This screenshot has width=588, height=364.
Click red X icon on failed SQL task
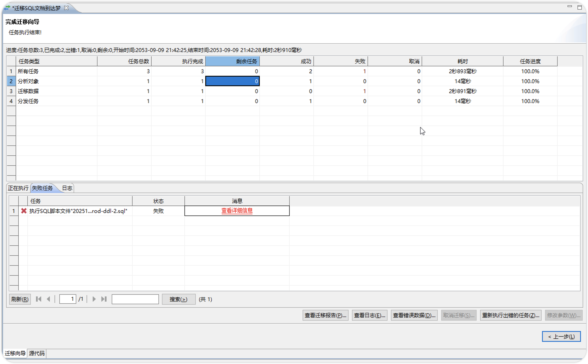tap(24, 211)
